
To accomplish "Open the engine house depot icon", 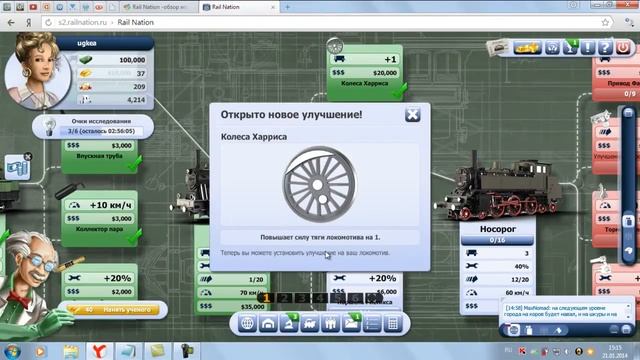I will [x=268, y=324].
